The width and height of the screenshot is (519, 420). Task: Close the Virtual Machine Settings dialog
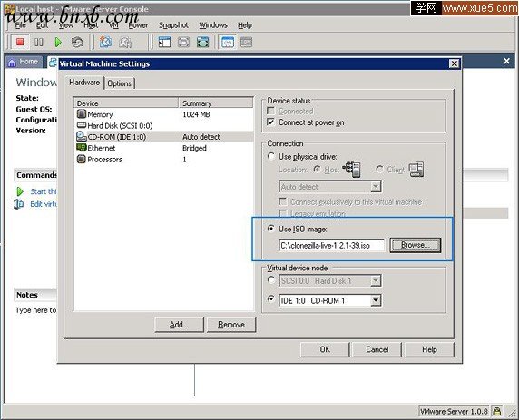454,63
